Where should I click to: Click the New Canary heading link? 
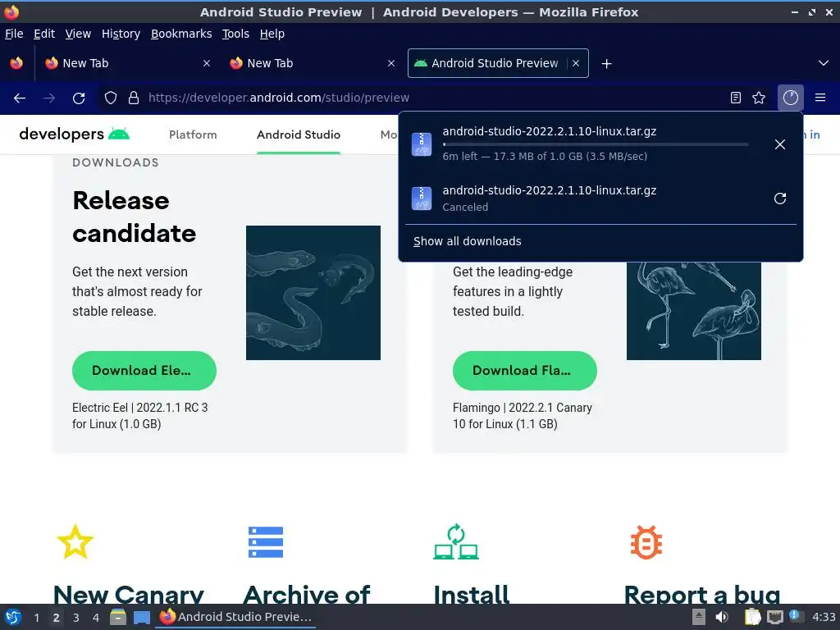129,594
